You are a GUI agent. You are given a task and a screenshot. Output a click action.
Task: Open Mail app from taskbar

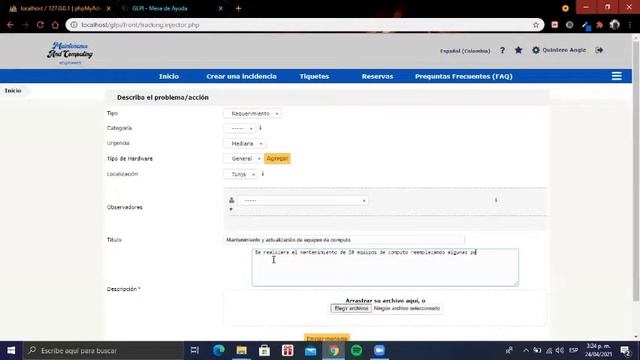click(x=311, y=351)
